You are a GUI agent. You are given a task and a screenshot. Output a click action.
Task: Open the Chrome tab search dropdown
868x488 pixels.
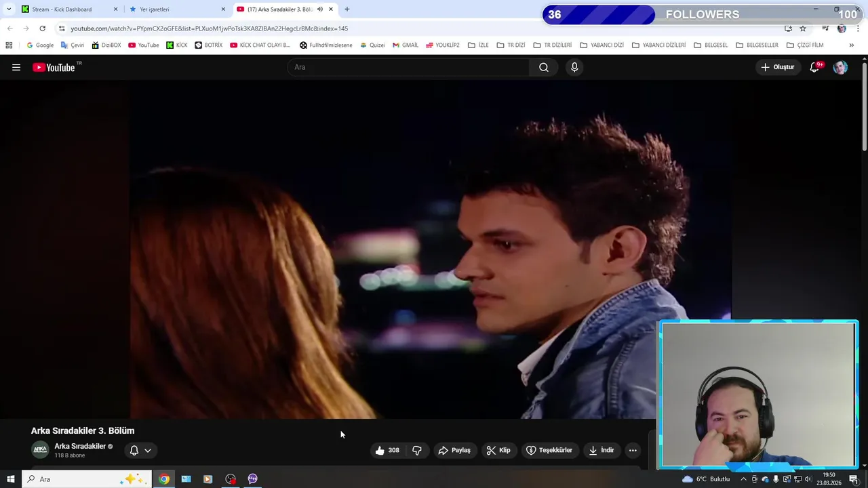pos(9,9)
